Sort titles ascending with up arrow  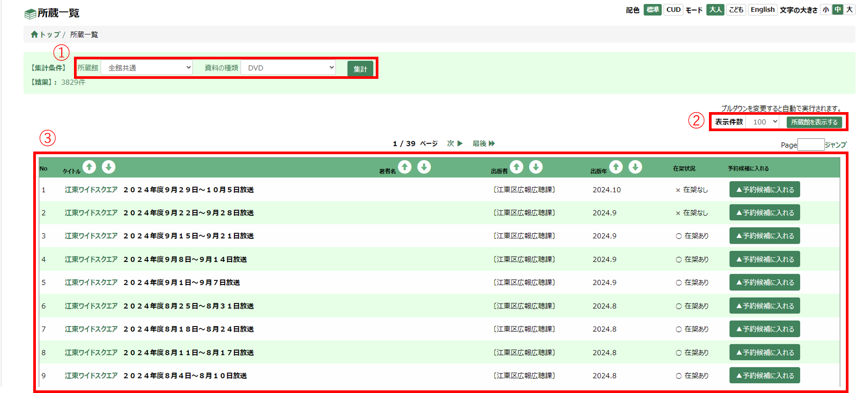point(90,167)
